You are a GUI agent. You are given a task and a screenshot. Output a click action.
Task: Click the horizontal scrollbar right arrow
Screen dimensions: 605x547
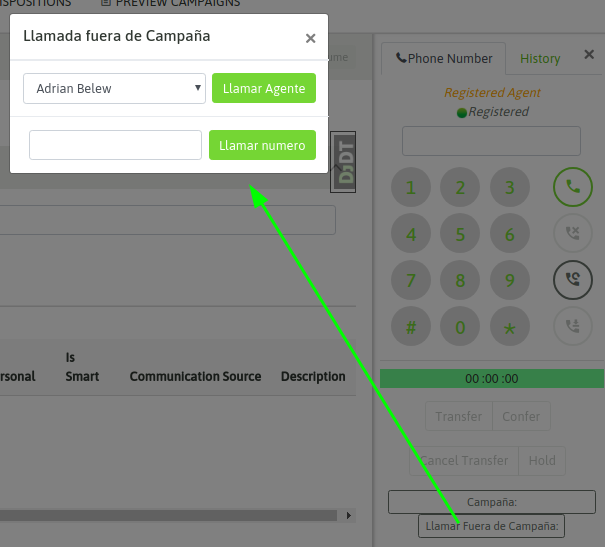tap(350, 516)
